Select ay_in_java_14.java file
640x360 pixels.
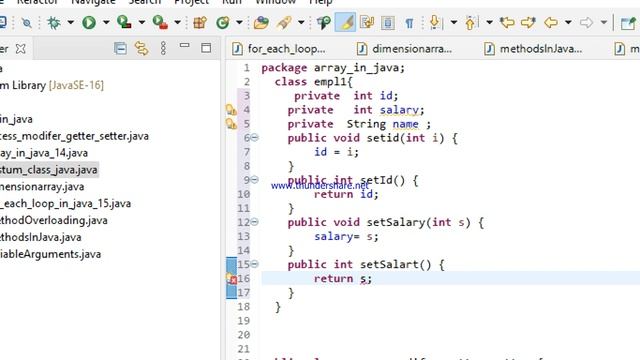(44, 153)
